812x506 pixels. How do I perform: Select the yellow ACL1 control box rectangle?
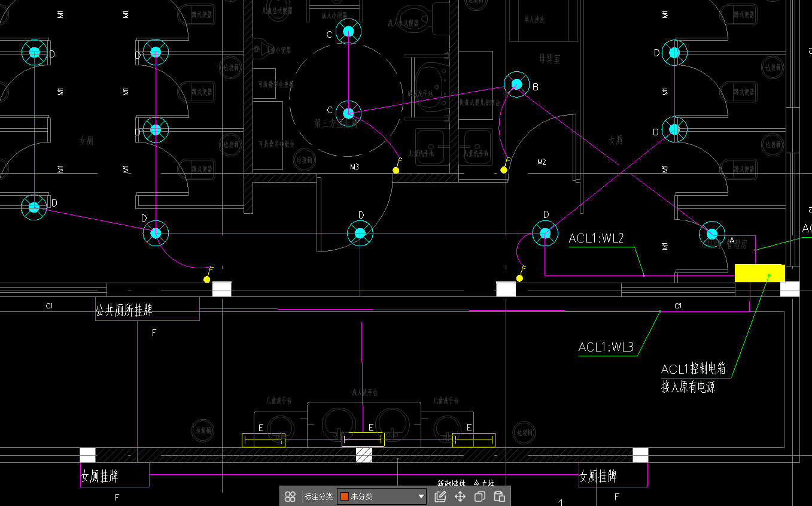(x=760, y=273)
